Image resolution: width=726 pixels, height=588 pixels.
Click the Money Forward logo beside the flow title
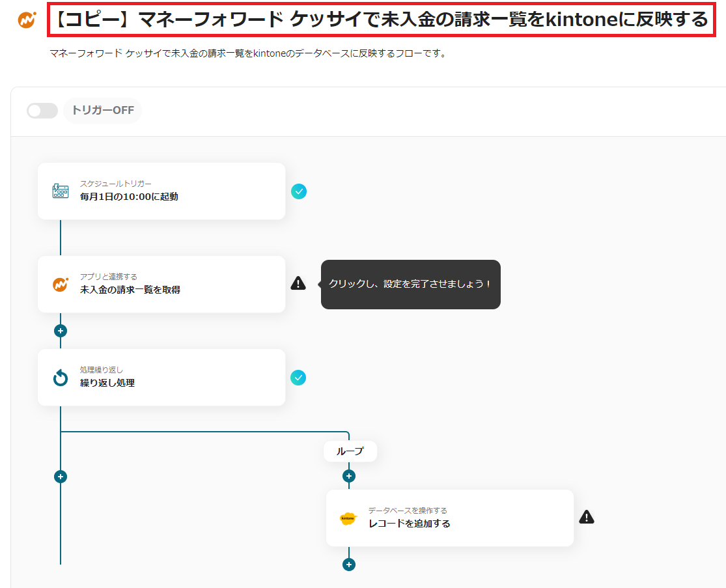pos(27,20)
